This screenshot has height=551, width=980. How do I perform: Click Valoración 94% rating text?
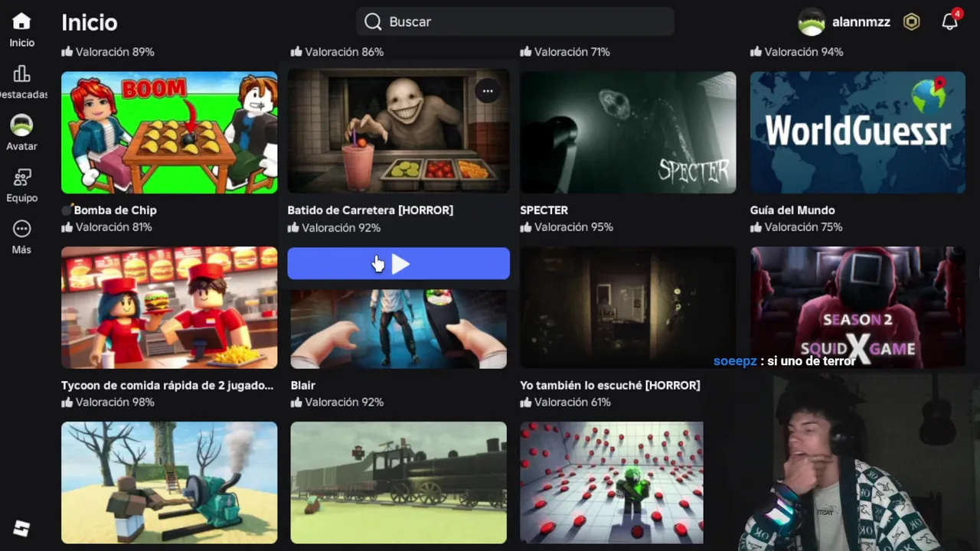(797, 51)
